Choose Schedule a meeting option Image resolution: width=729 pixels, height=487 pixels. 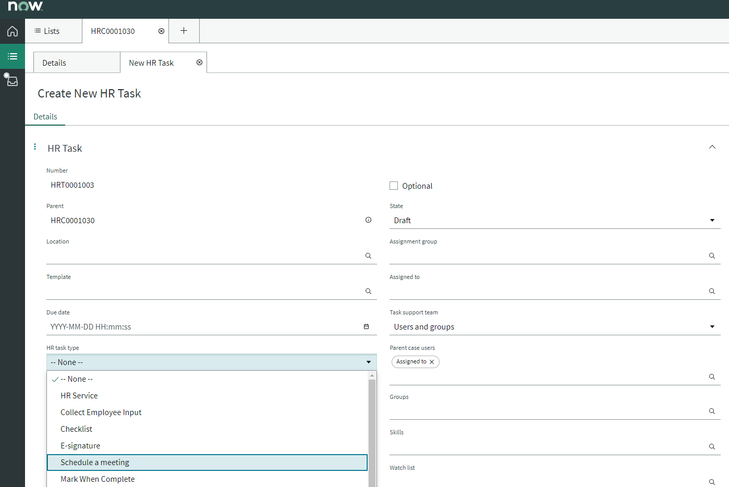[x=207, y=462]
